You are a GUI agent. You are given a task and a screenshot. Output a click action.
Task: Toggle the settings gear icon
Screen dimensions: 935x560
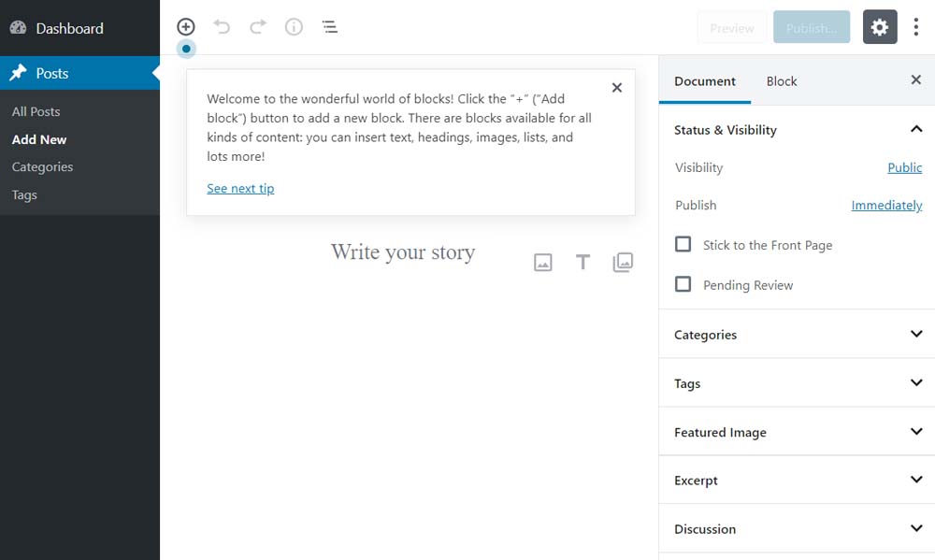[x=880, y=28]
